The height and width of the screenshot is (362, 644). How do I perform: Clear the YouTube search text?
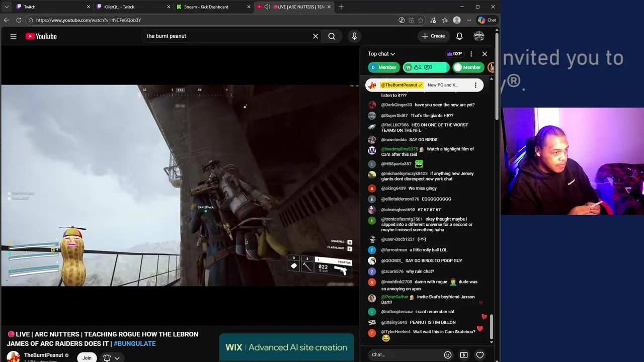tap(315, 36)
